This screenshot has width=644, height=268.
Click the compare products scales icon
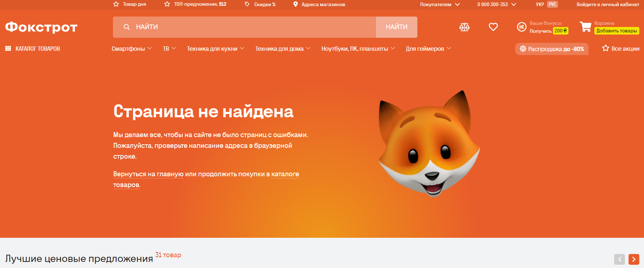coord(464,27)
